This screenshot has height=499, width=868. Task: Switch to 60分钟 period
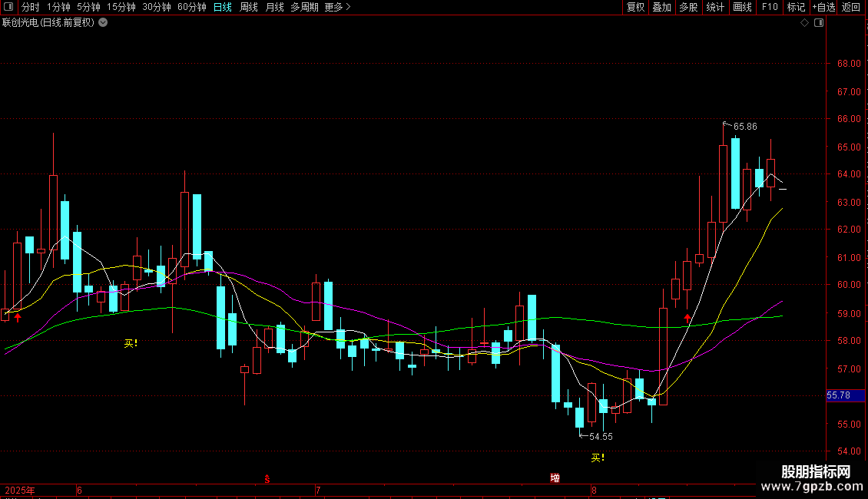coord(192,7)
